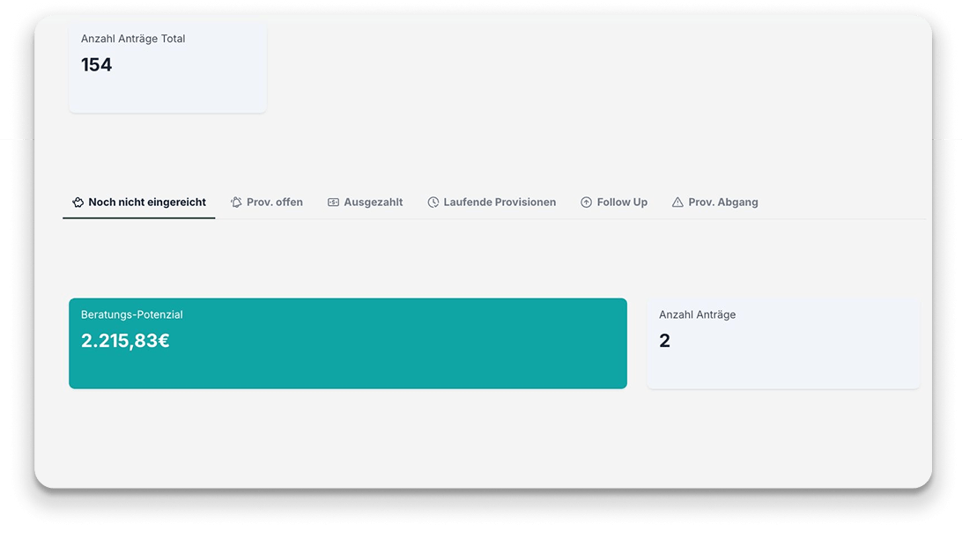Click the 154 total applications number

click(x=96, y=65)
